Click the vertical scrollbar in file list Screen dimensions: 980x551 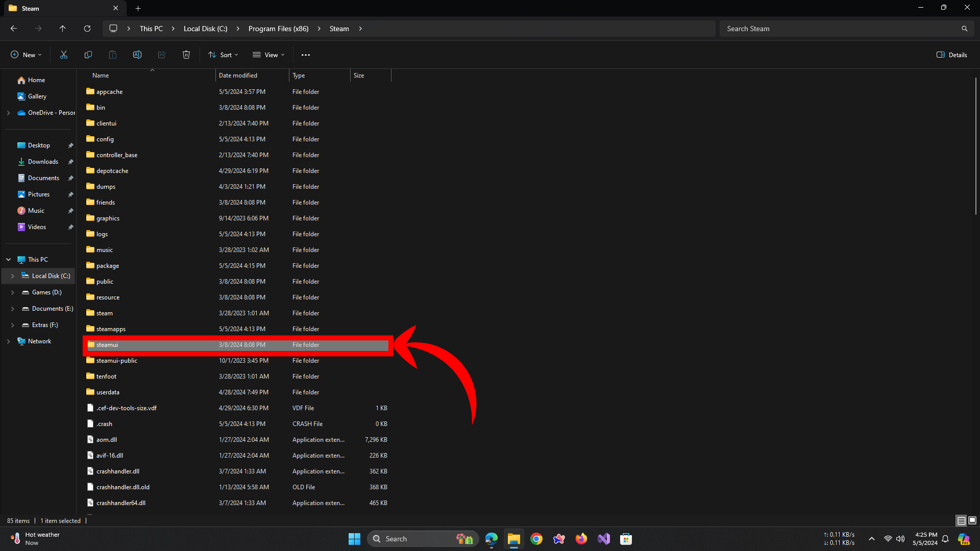[975, 145]
